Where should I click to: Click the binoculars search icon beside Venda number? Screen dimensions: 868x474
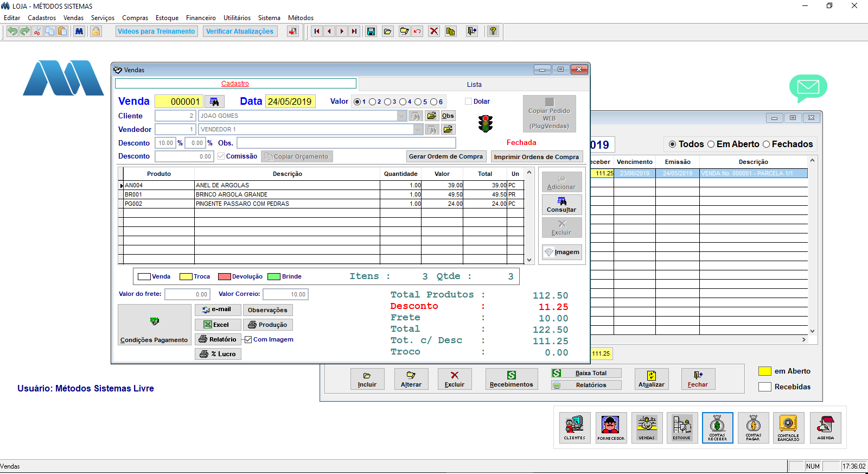pos(214,102)
